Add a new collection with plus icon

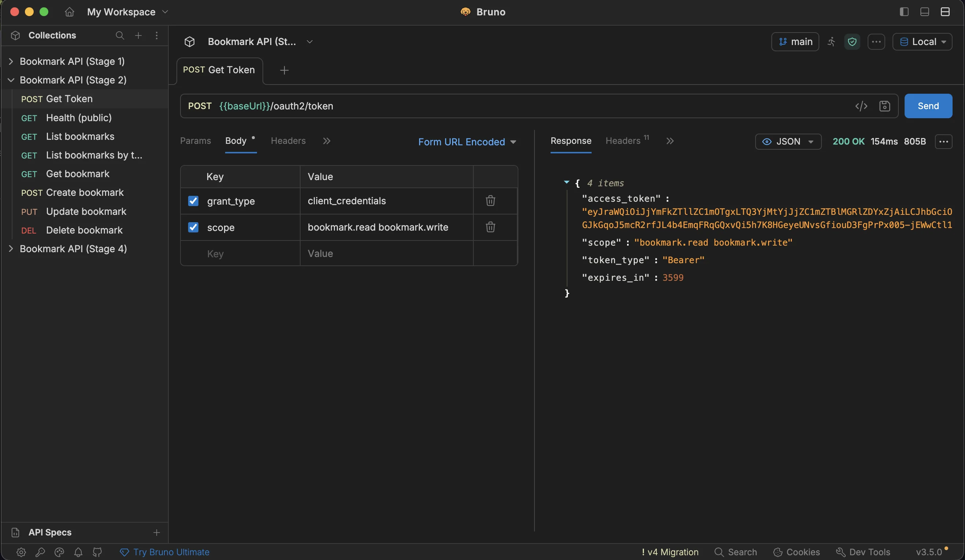[138, 35]
